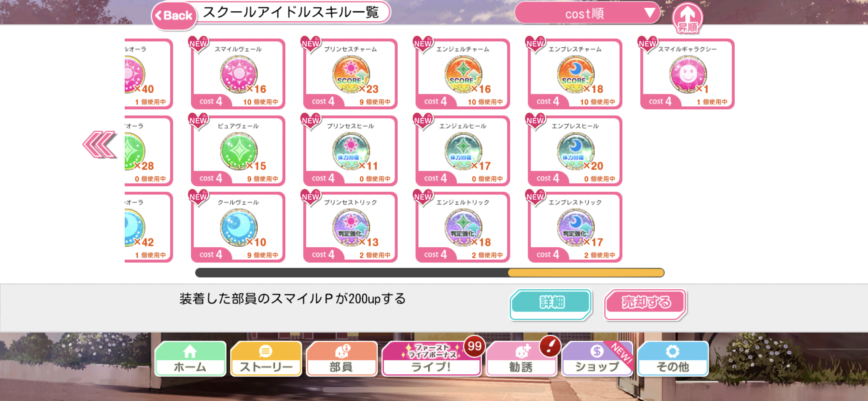Click the horizontal skill list scrollbar
Viewport: 868px width, 401px height.
[x=430, y=273]
